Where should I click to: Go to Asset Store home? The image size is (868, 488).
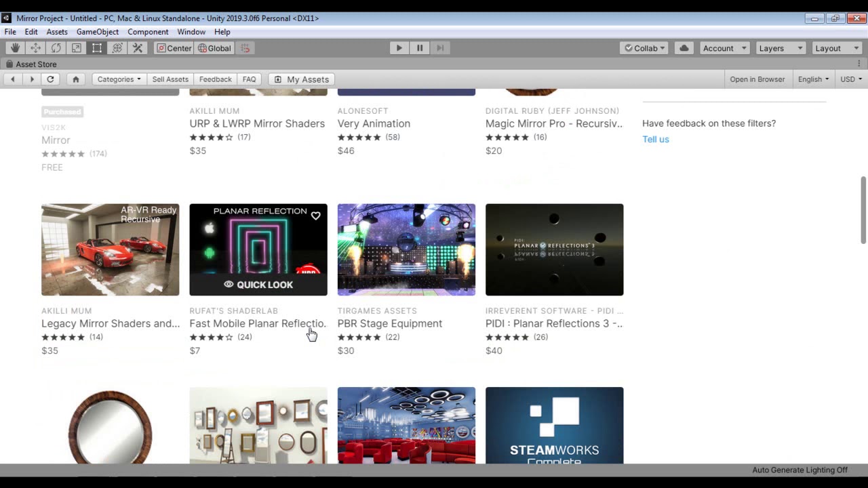tap(76, 79)
